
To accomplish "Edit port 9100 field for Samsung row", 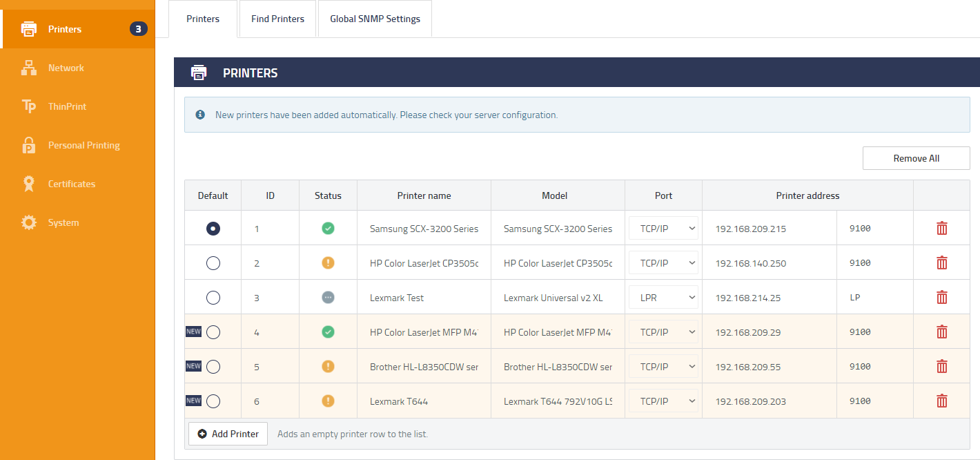I will click(x=875, y=228).
